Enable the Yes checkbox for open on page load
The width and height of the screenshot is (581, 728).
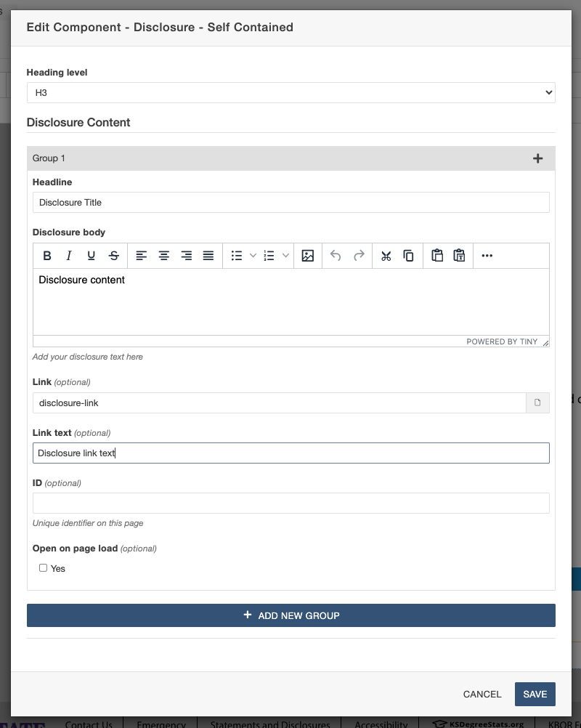(x=43, y=567)
